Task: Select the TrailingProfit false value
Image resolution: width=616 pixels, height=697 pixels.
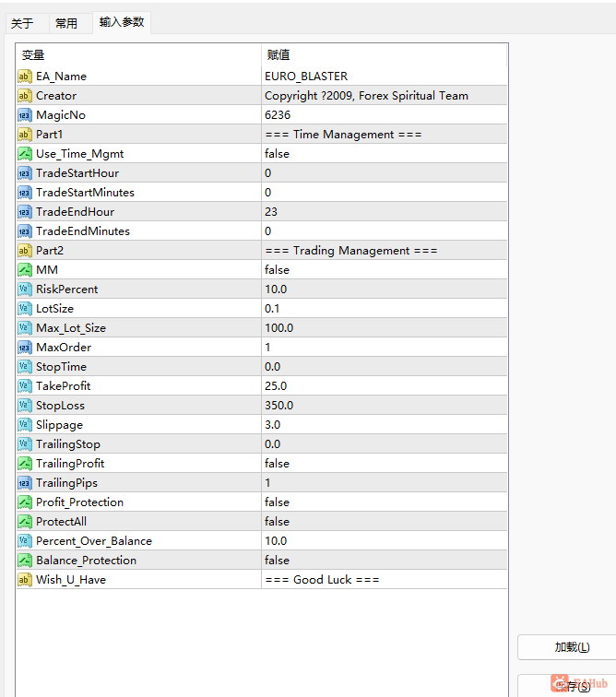Action: click(385, 463)
